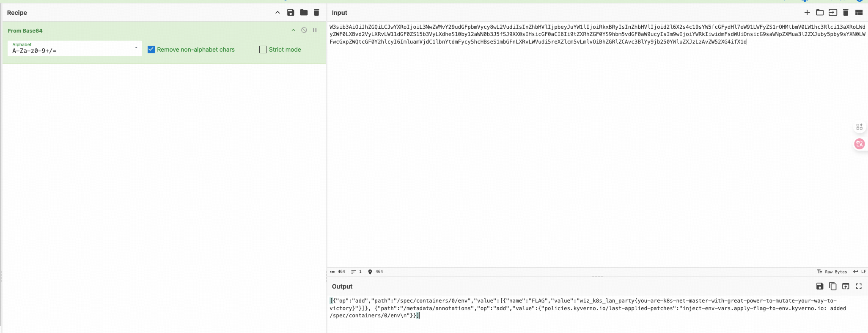Copy raw output to clipboard

[832, 286]
